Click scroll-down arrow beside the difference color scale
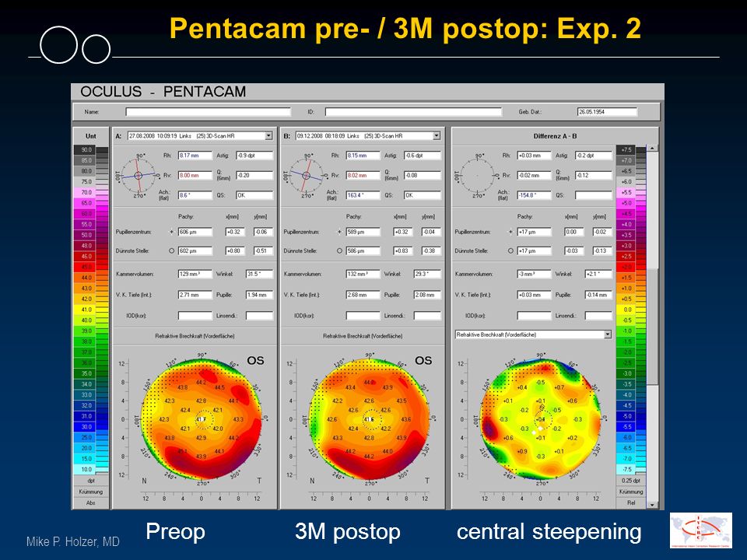Viewport: 747px width, 560px height. (x=652, y=504)
